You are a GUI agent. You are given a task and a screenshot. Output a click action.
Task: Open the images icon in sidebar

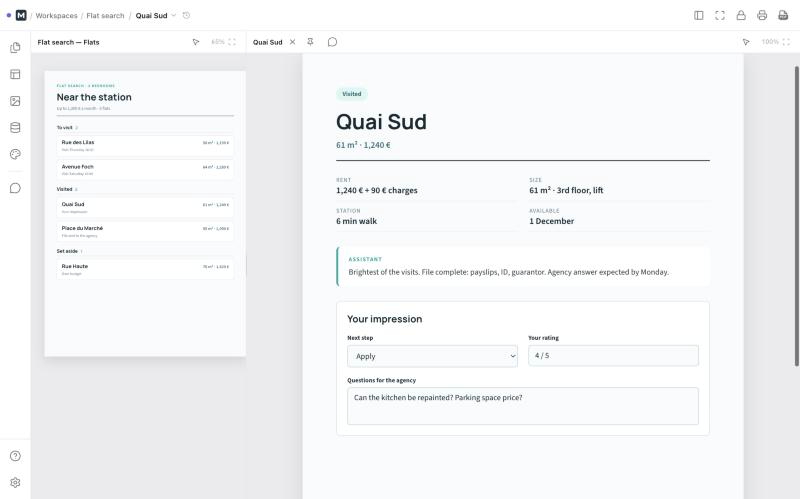tap(15, 101)
